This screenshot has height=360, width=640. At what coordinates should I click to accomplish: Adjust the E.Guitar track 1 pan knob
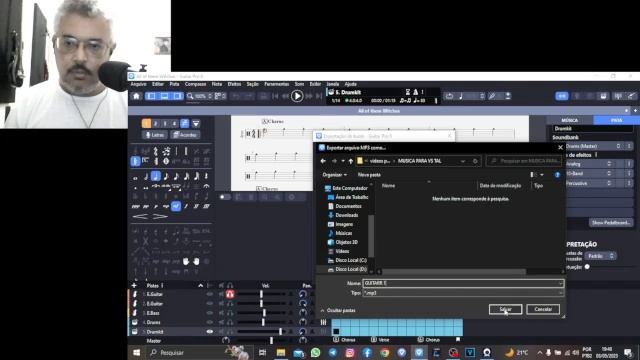pos(303,294)
